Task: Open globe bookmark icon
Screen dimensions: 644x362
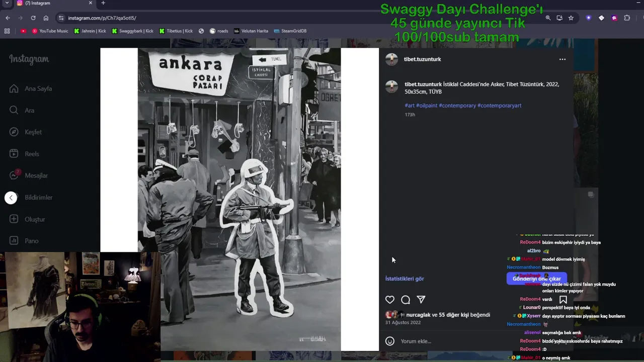Action: 201,31
